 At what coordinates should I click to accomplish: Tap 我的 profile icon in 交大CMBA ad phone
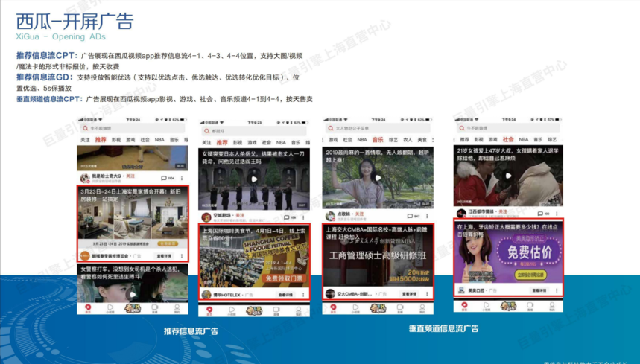[422, 309]
